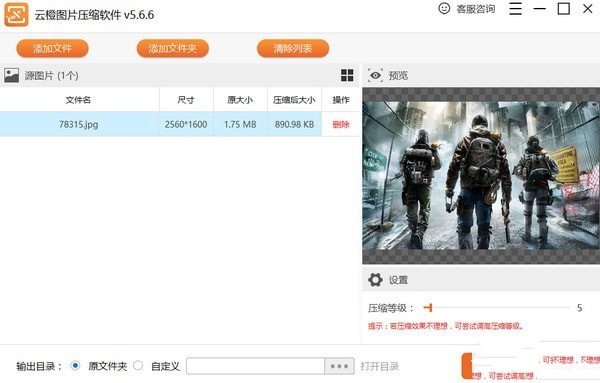Screen dimensions: 600x383
Task: Delete 78315.jpg using red 删除 link
Action: 341,124
